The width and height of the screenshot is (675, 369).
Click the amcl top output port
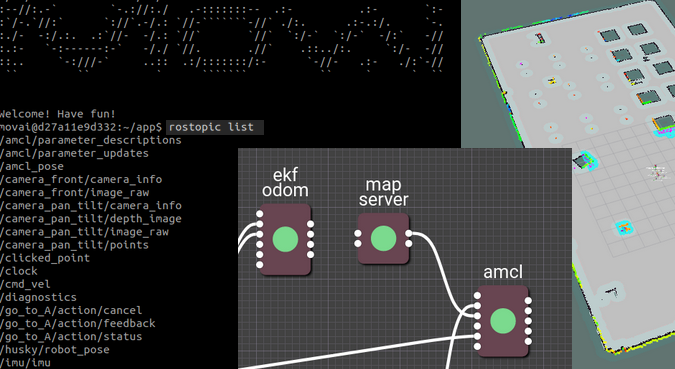click(528, 301)
